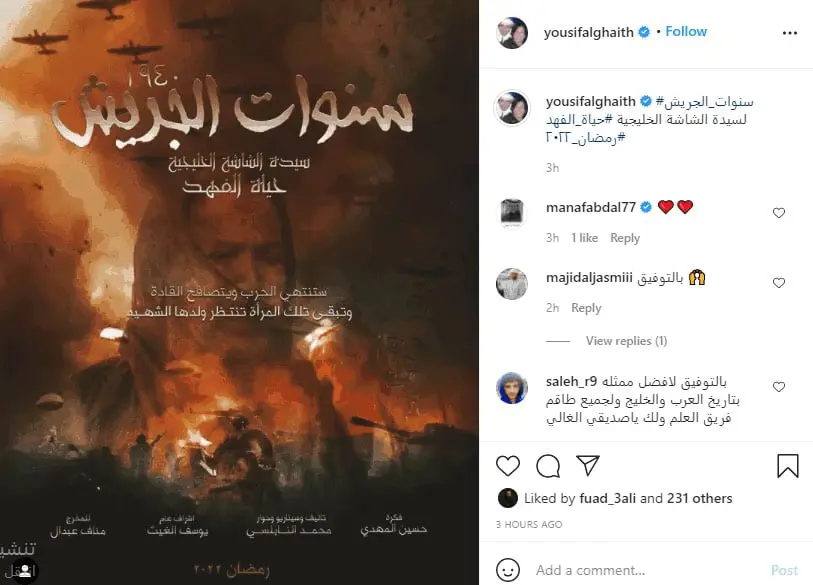Like manafabdal77's comment heart
This screenshot has height=585, width=813.
click(x=779, y=213)
